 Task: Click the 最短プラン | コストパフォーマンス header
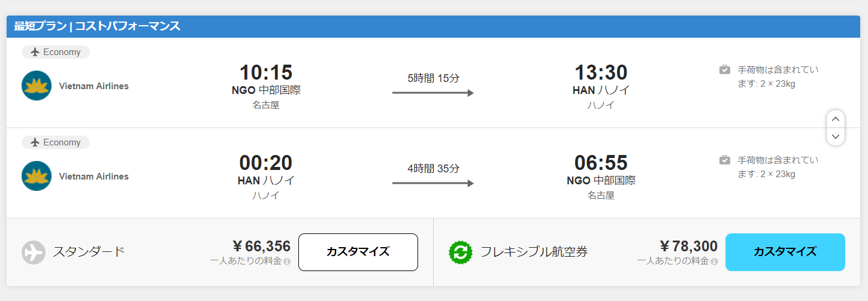click(x=97, y=26)
